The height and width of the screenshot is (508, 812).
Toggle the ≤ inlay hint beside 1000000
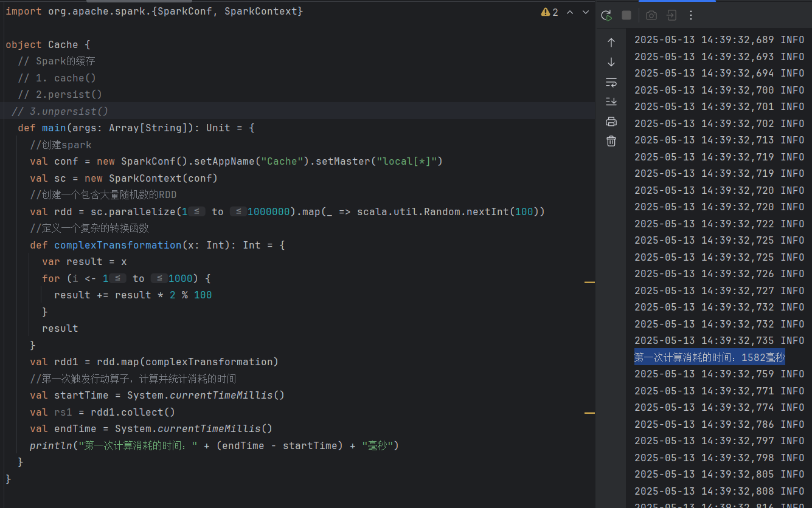[240, 211]
